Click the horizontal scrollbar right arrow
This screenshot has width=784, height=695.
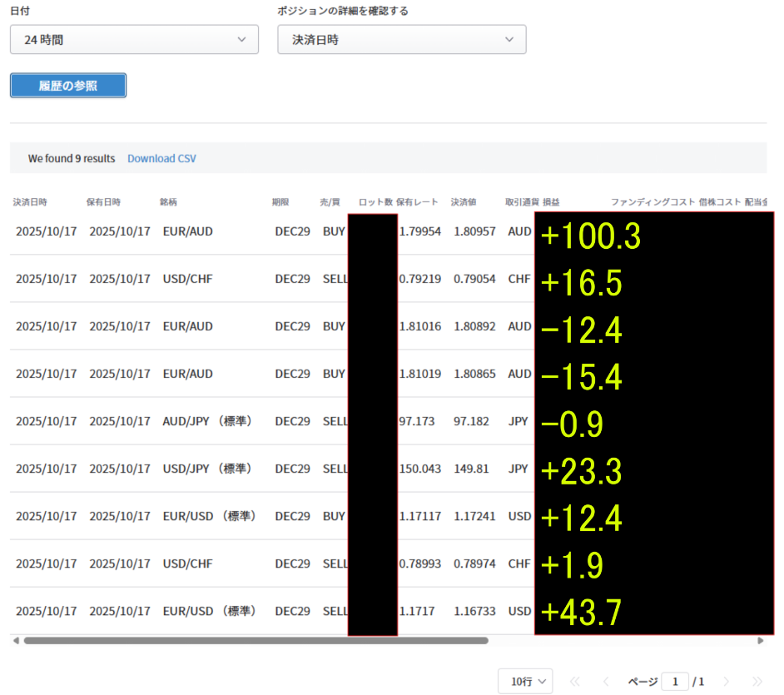pyautogui.click(x=761, y=641)
